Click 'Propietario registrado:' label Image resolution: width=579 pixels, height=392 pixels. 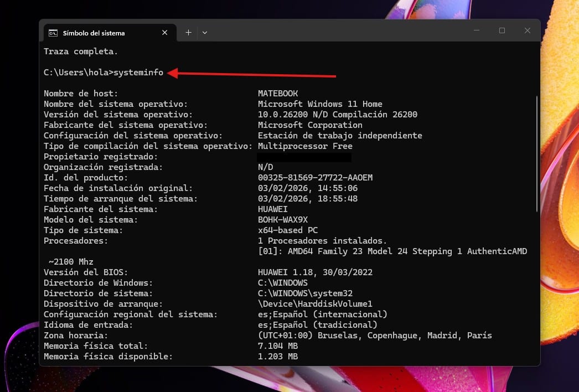pyautogui.click(x=101, y=157)
